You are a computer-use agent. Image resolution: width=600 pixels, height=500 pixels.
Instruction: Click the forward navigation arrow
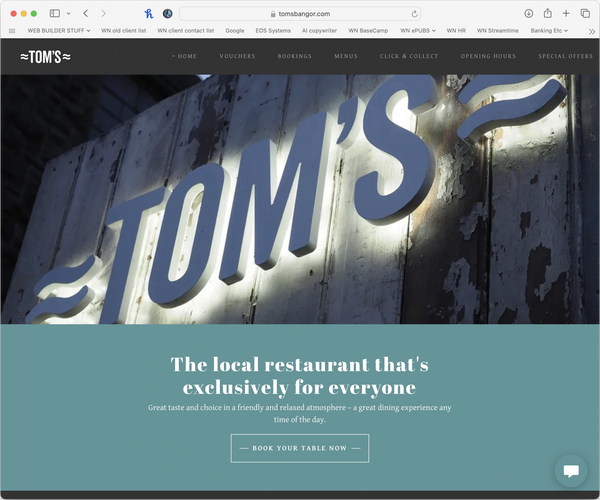(x=103, y=13)
